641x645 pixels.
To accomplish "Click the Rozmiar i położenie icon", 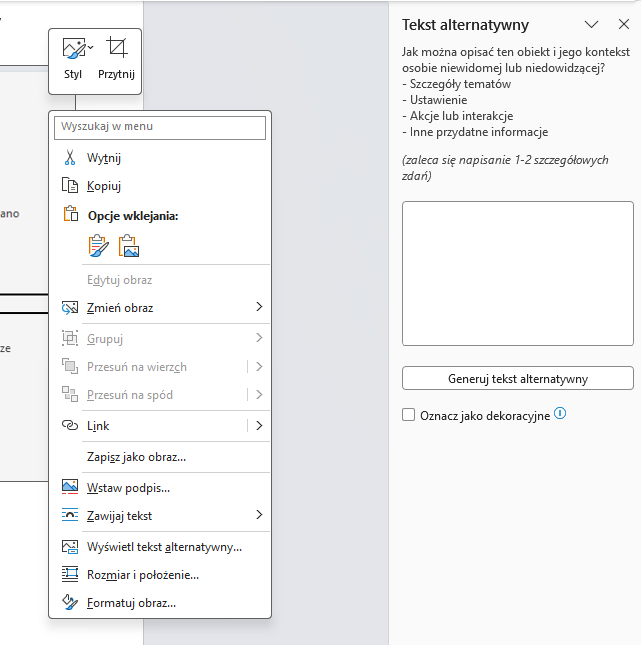I will click(70, 574).
